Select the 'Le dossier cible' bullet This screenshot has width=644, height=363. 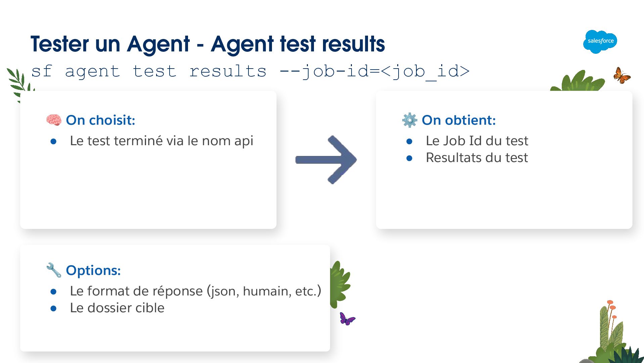point(117,308)
